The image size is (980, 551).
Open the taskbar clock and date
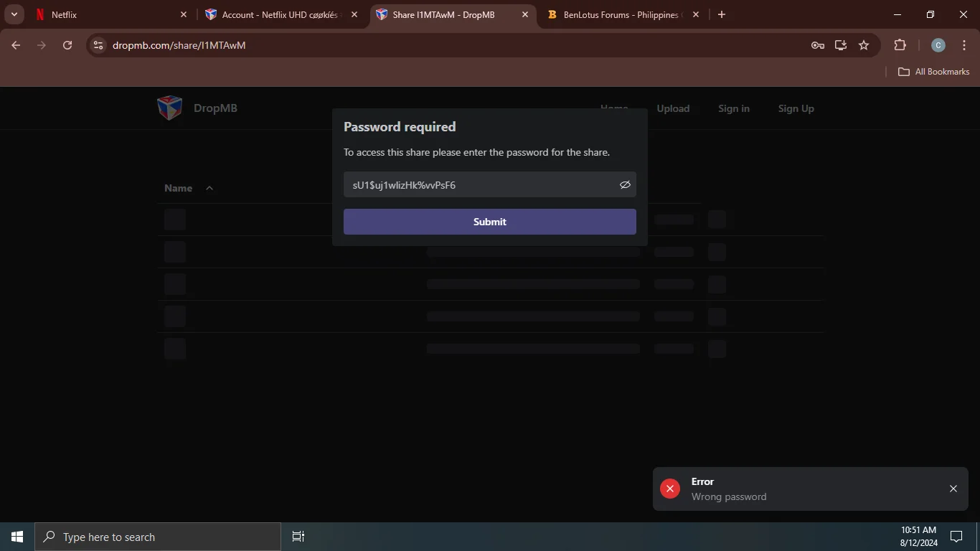(919, 537)
